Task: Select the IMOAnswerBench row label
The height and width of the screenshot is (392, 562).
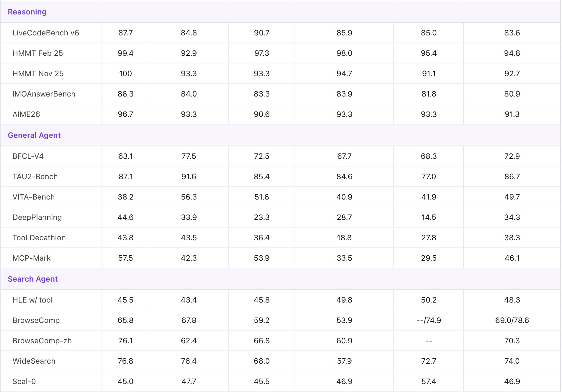Action: coord(44,94)
